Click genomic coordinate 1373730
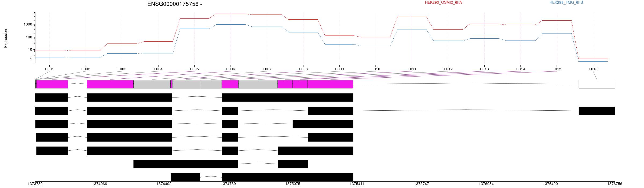This screenshot has height=188, width=644. (35, 184)
